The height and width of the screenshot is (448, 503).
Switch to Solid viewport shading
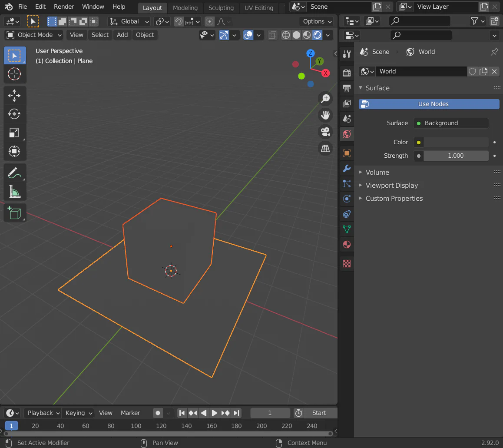pos(296,35)
